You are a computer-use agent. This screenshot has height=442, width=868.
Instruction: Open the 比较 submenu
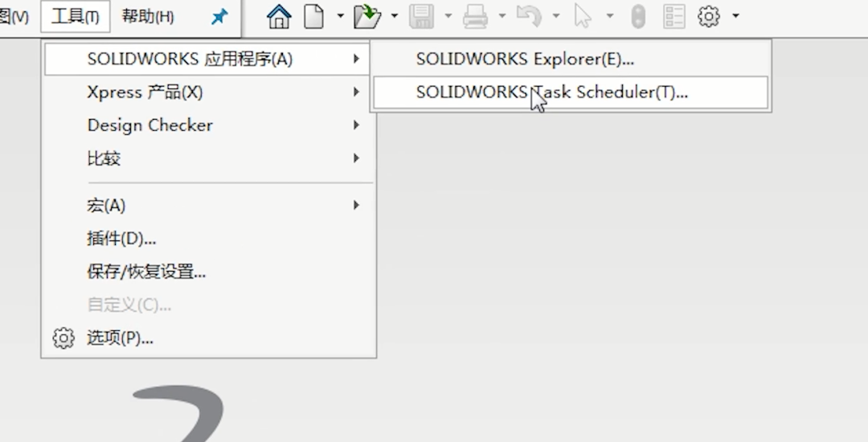[207, 158]
